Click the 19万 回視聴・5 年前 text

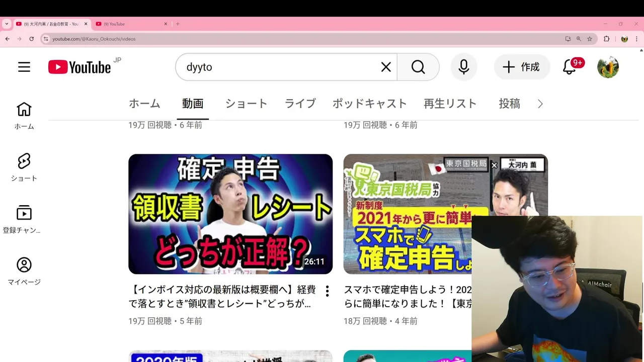tap(165, 321)
